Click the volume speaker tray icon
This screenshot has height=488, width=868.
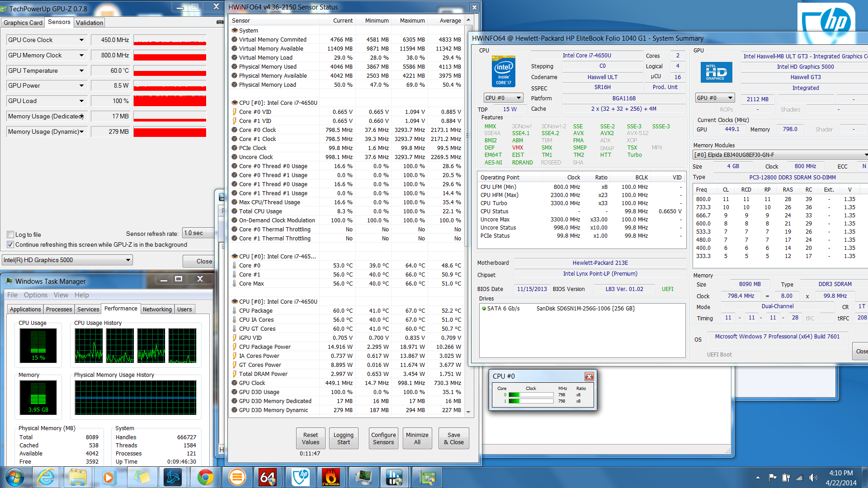point(813,478)
